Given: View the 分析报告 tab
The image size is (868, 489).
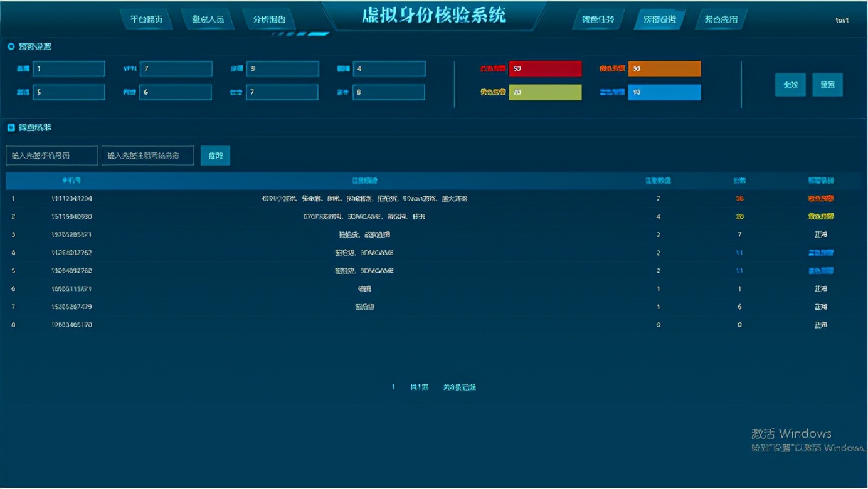Looking at the screenshot, I should coord(268,19).
